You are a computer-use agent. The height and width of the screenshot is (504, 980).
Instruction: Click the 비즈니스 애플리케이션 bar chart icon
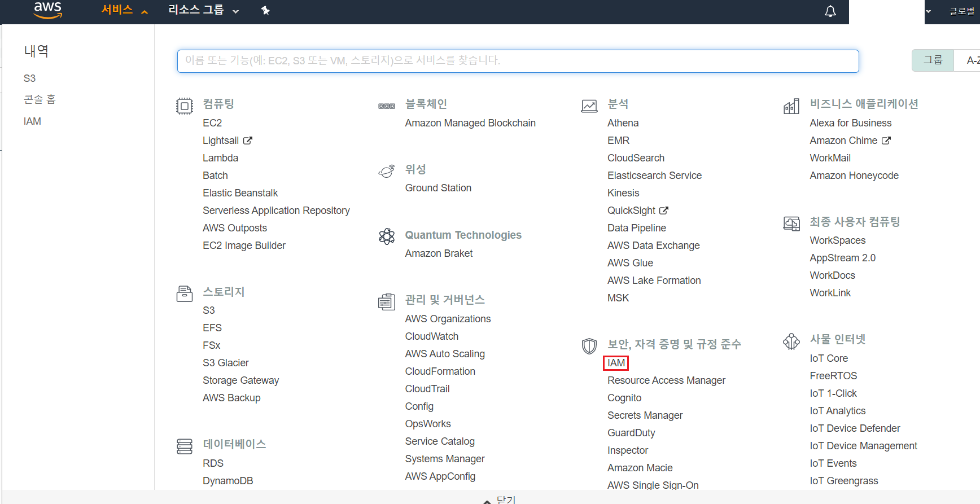pyautogui.click(x=791, y=106)
